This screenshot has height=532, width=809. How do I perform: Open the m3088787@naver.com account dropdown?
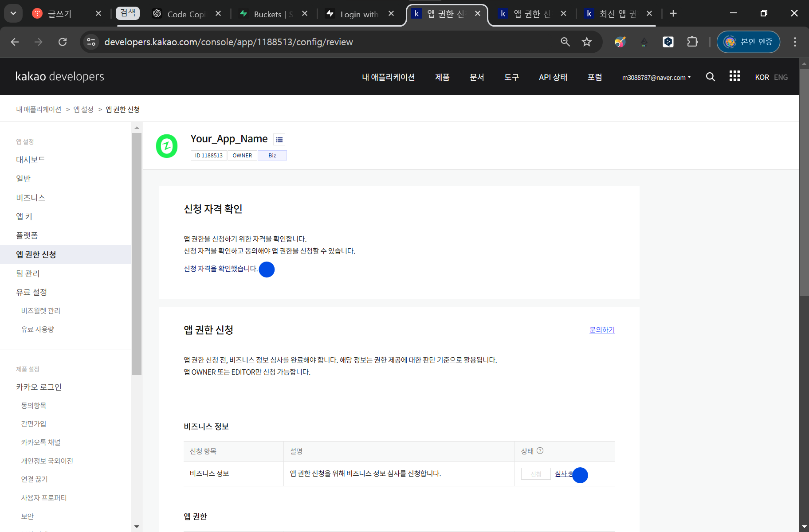click(656, 77)
